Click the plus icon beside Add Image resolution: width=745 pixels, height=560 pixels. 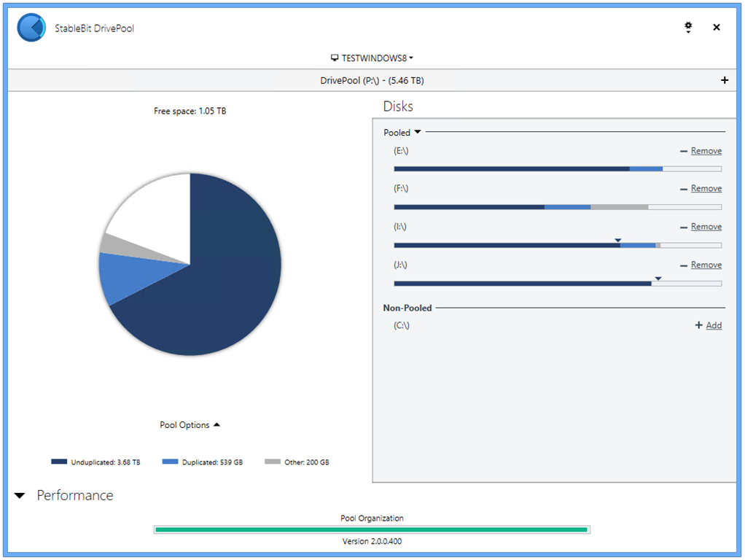[698, 325]
